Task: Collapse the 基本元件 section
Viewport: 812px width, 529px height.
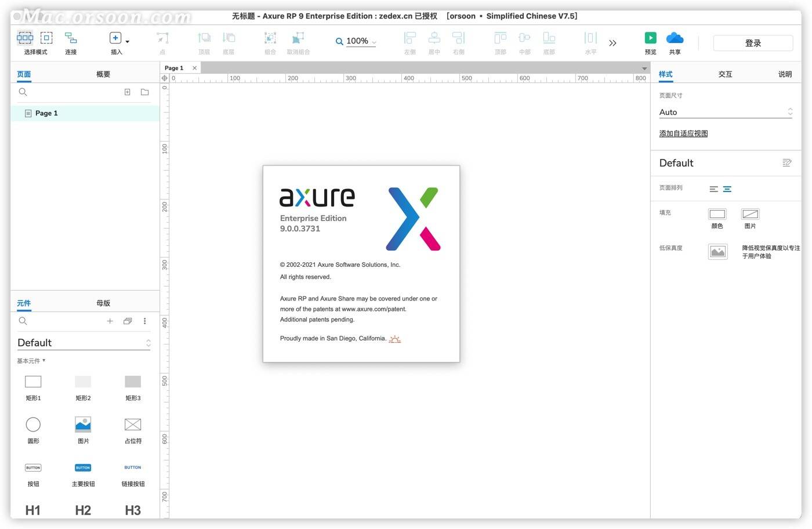Action: tap(31, 361)
